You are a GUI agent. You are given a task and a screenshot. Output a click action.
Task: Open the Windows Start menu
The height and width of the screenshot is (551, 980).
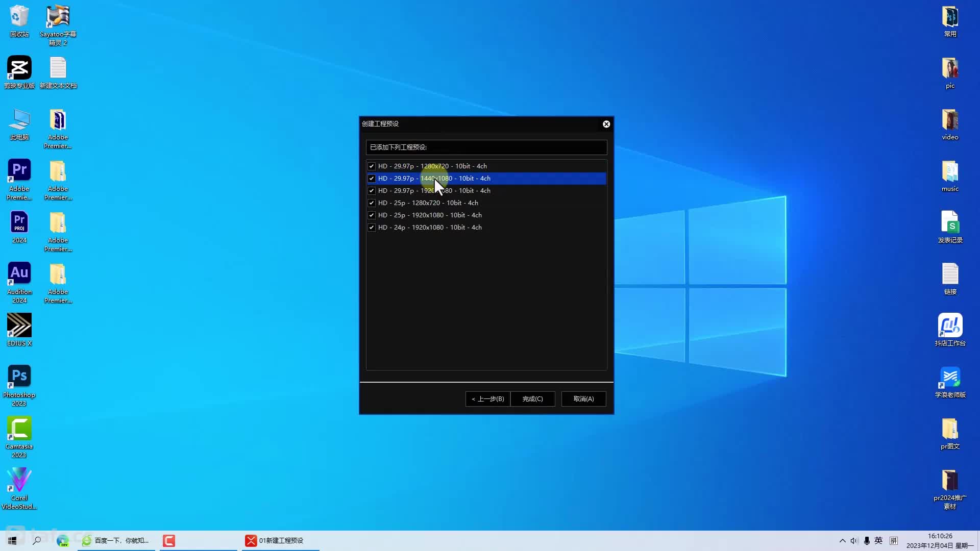point(12,540)
